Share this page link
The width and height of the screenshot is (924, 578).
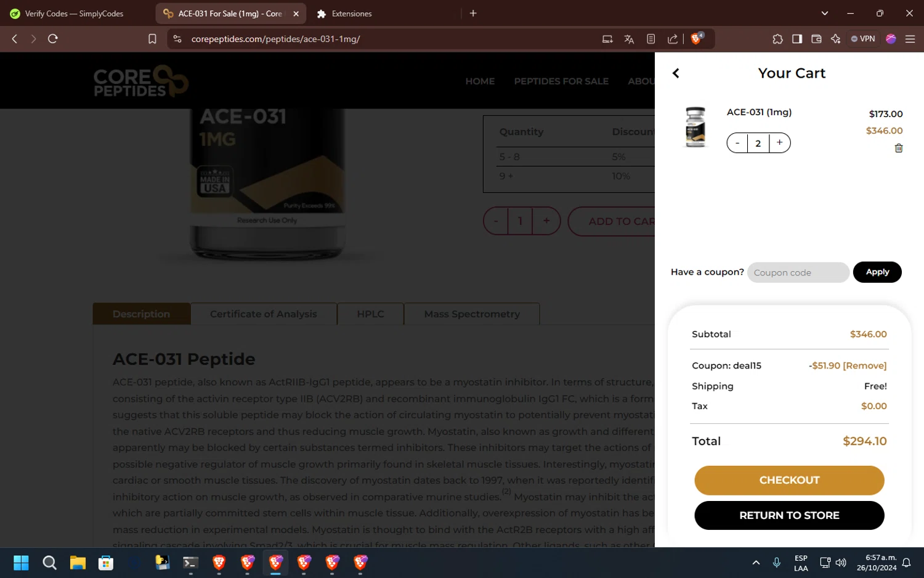tap(673, 39)
